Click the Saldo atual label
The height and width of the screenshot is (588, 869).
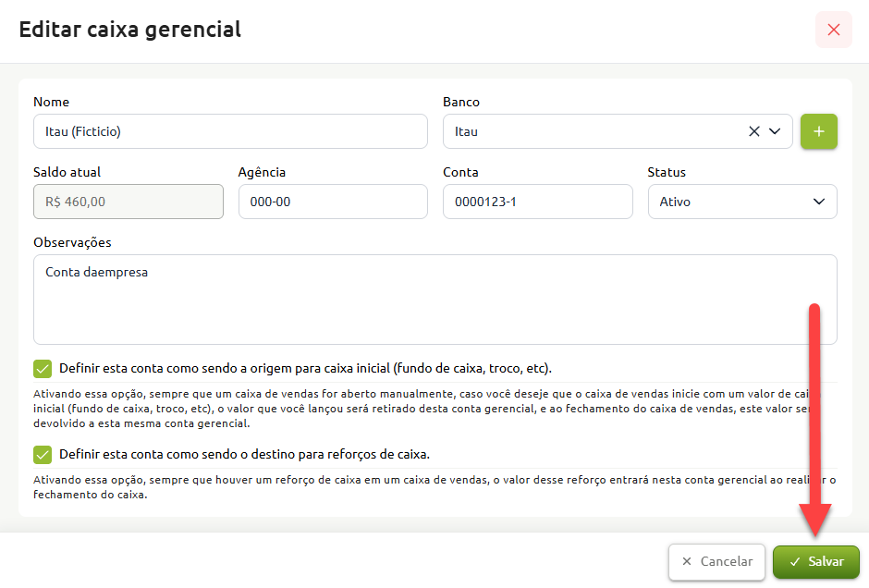(67, 172)
